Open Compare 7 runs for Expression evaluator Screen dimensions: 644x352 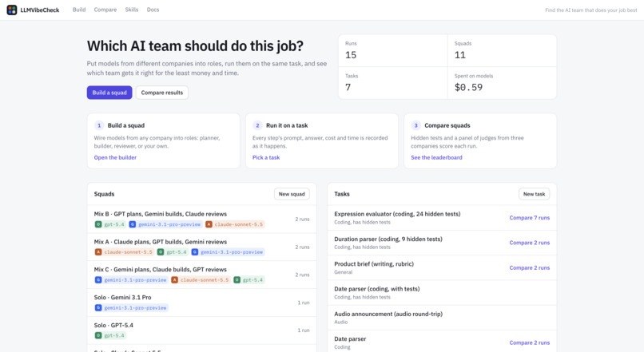pos(530,218)
